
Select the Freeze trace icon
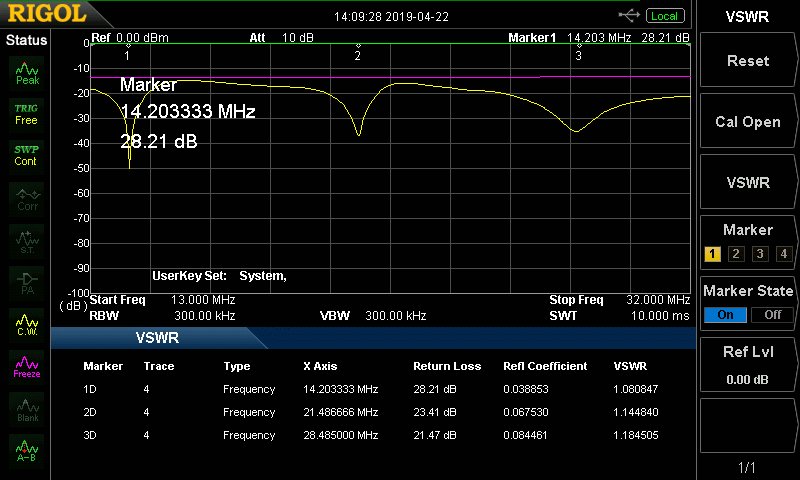pos(26,365)
